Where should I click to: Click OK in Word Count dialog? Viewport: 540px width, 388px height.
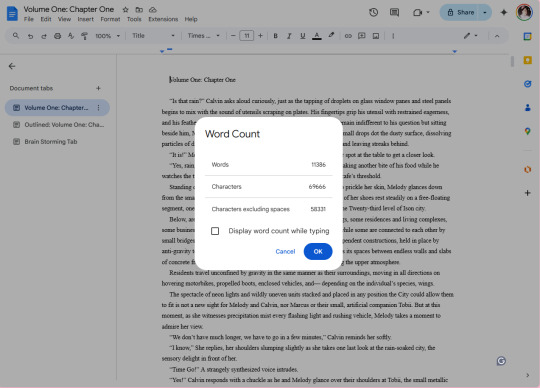tap(318, 251)
